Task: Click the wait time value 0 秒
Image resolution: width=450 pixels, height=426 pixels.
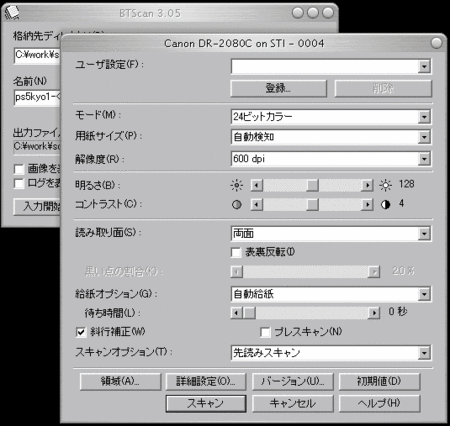Action: 398,312
